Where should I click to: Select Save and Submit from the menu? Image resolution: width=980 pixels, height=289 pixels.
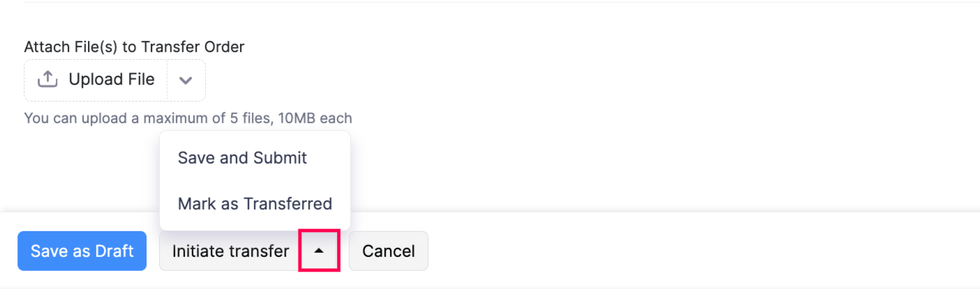pos(242,158)
